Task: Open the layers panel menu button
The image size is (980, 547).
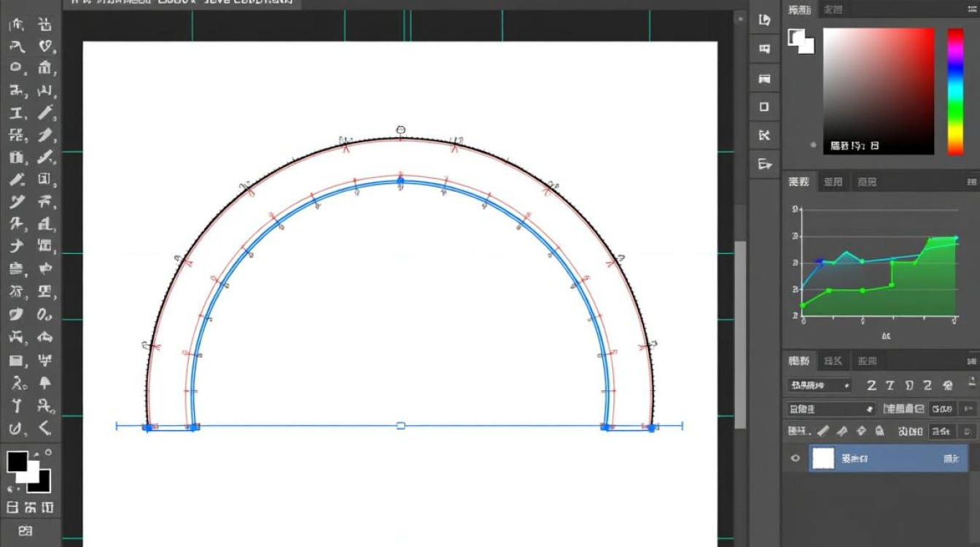Action: 971,360
